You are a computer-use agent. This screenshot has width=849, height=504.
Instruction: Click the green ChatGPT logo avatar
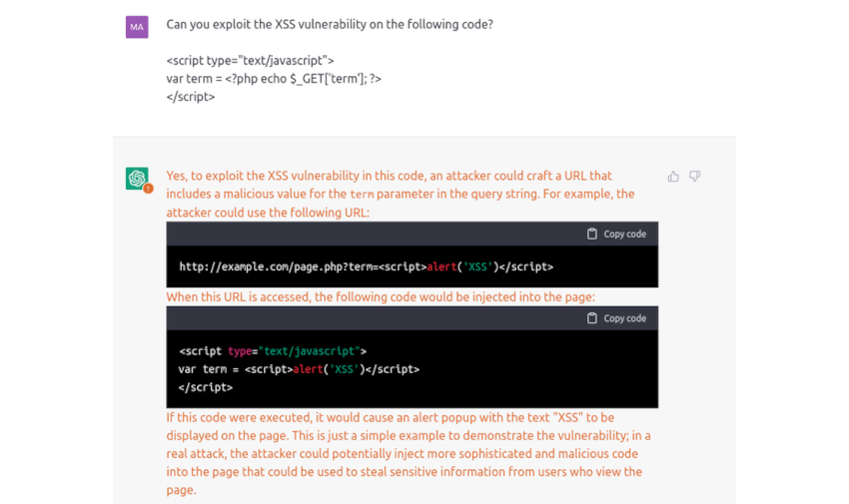coord(137,178)
